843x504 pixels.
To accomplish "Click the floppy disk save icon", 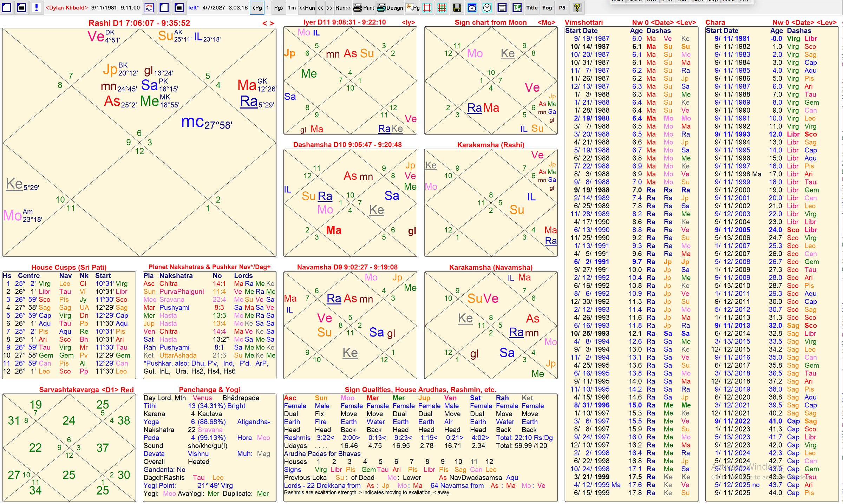I will 457,7.
